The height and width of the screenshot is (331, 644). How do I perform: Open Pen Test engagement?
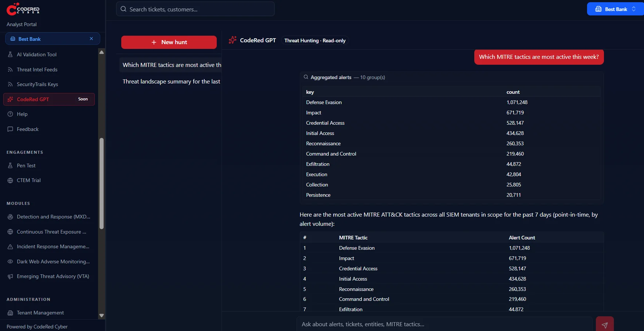point(26,165)
